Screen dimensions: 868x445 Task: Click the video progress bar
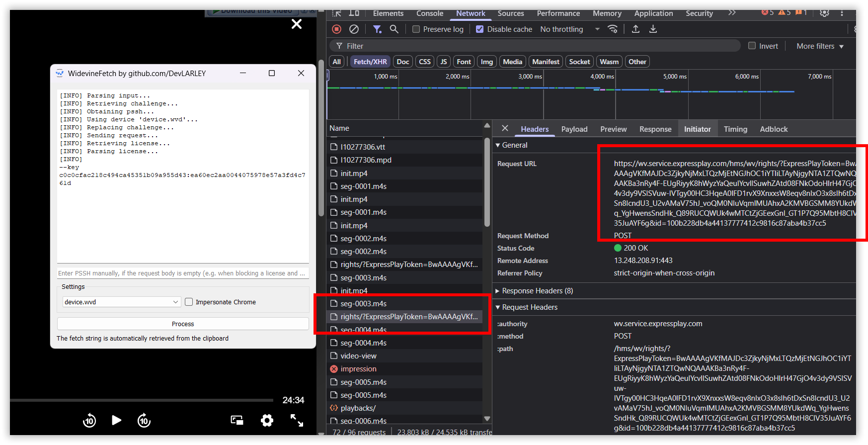tap(142, 400)
